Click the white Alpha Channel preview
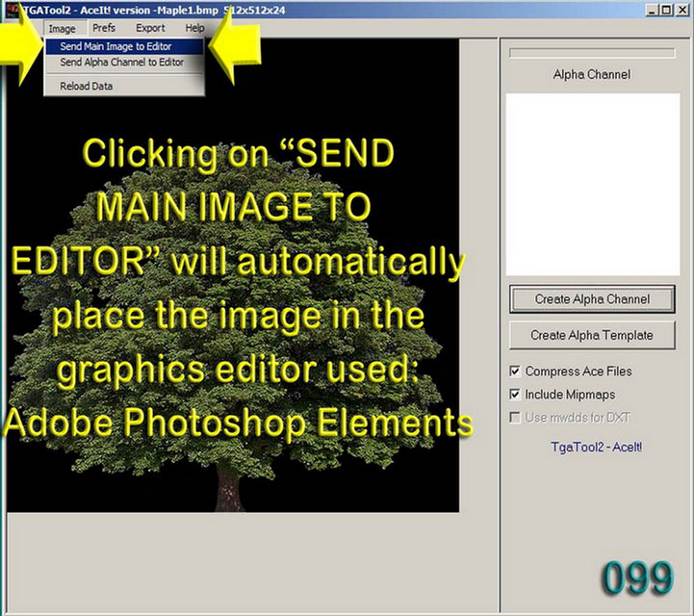This screenshot has height=616, width=694. point(593,184)
